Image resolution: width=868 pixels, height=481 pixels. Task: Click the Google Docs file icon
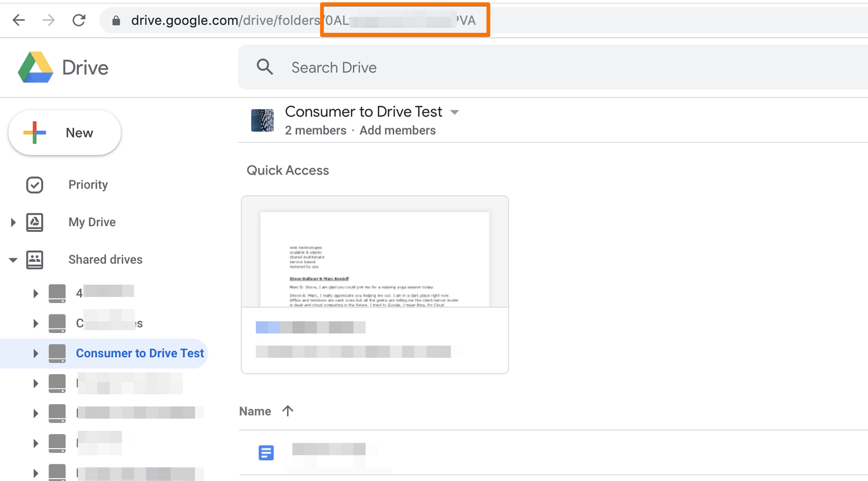tap(266, 453)
